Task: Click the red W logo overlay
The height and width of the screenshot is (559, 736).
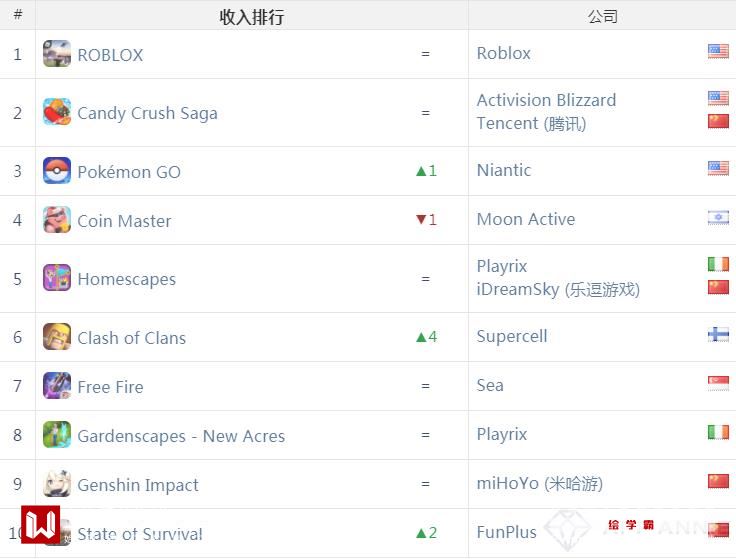Action: (43, 525)
